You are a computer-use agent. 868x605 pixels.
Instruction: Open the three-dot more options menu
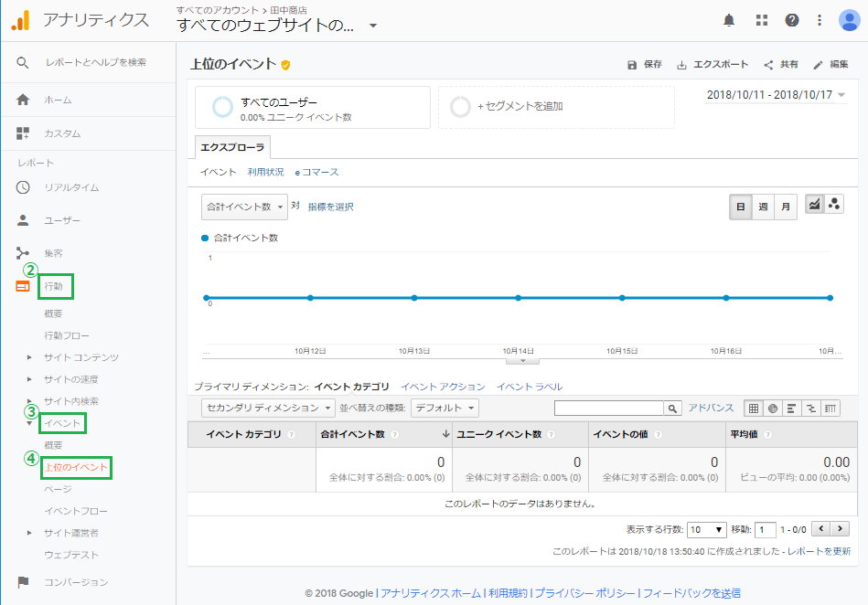coord(820,20)
